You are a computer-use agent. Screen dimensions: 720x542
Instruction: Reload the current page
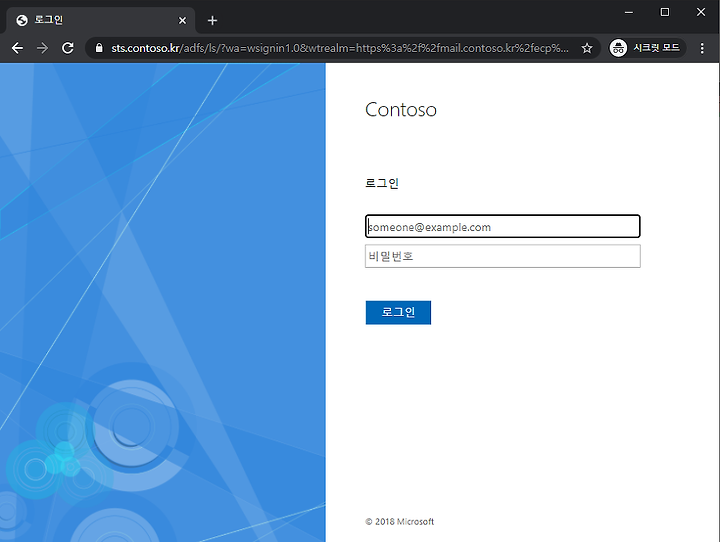pos(68,48)
